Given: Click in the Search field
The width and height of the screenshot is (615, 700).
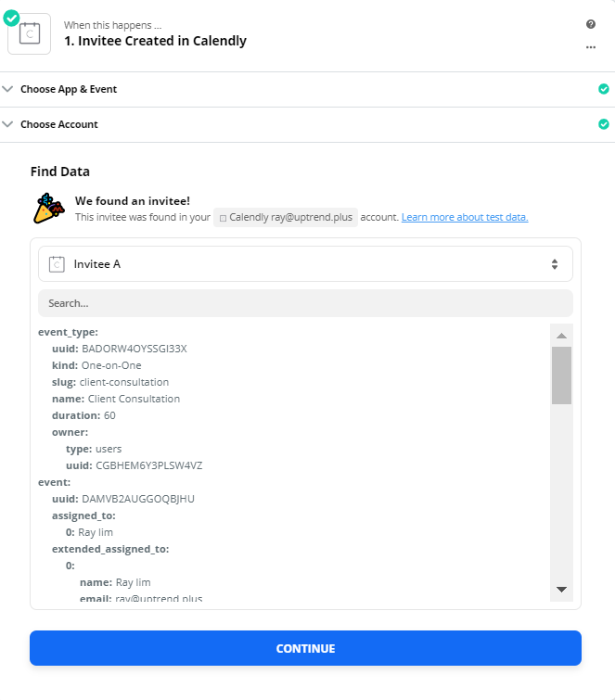Looking at the screenshot, I should pos(305,303).
